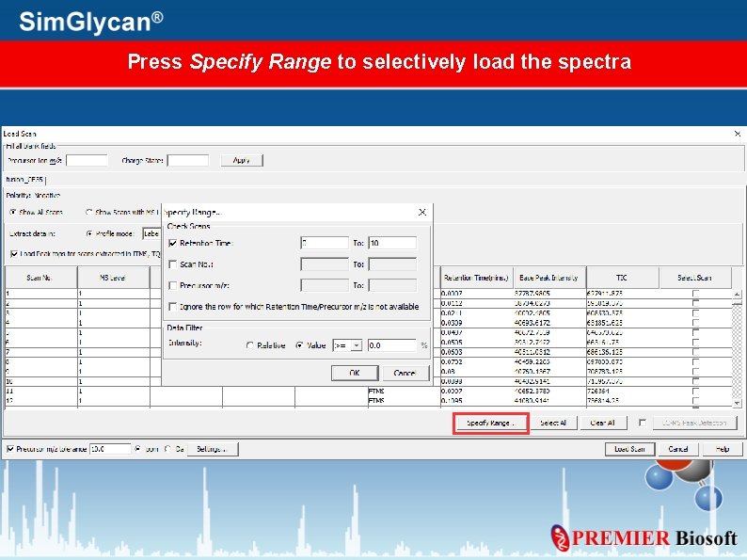Screen dimensions: 747x560
Task: Choose Da tolerance unit
Action: click(167, 449)
